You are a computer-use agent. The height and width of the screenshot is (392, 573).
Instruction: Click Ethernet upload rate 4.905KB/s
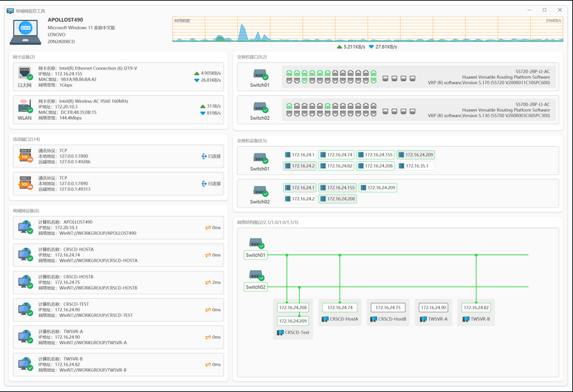point(208,73)
